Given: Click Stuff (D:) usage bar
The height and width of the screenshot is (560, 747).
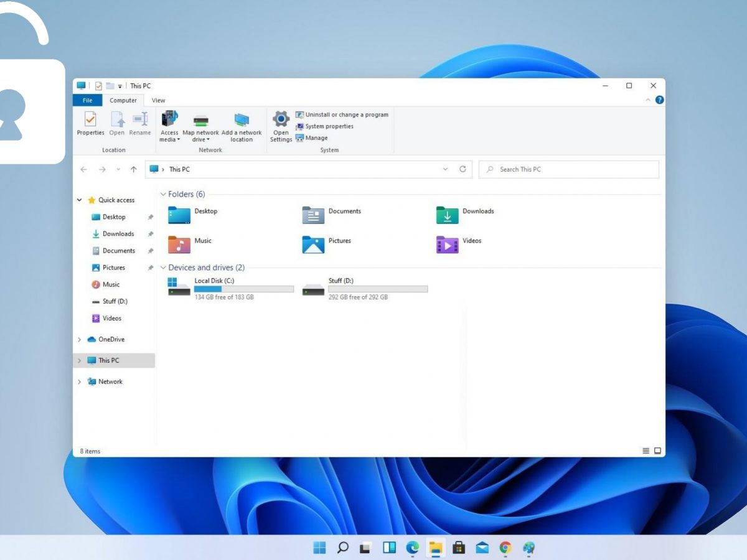Looking at the screenshot, I should pos(378,289).
